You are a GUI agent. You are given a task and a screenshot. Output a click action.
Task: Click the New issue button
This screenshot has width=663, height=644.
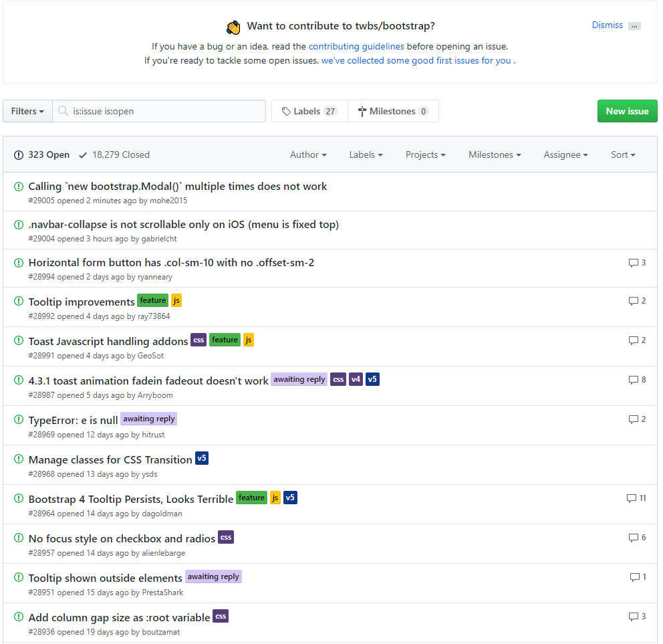(x=628, y=111)
